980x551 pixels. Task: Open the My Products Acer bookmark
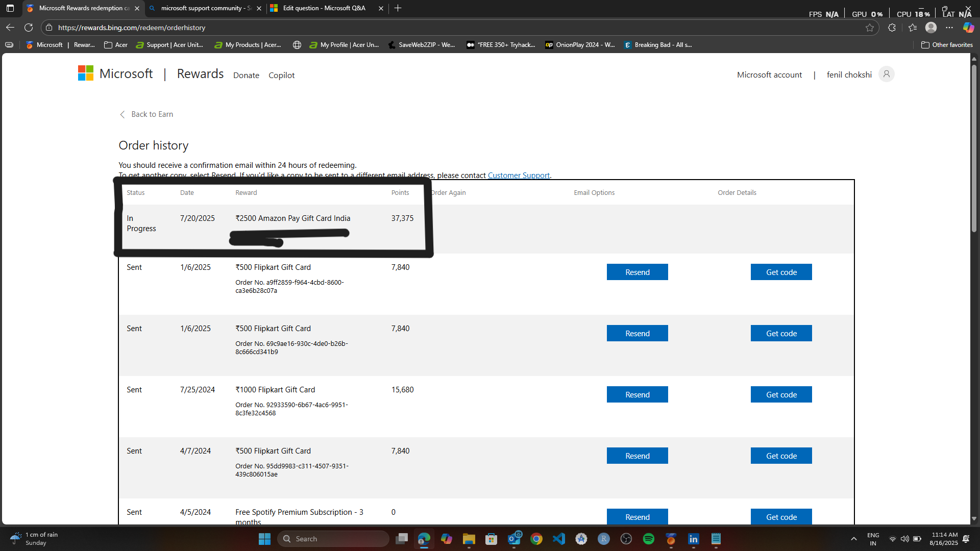click(x=248, y=45)
